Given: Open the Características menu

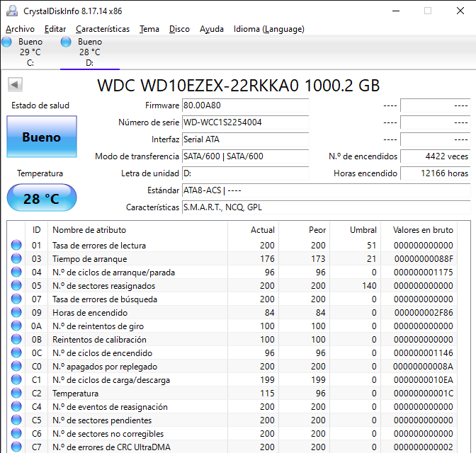Looking at the screenshot, I should pyautogui.click(x=103, y=29).
